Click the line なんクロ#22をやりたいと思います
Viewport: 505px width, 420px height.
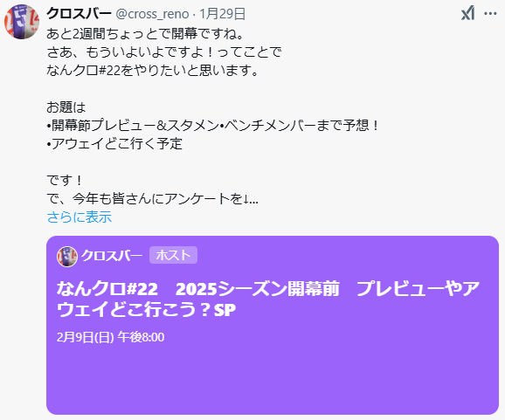(x=153, y=70)
